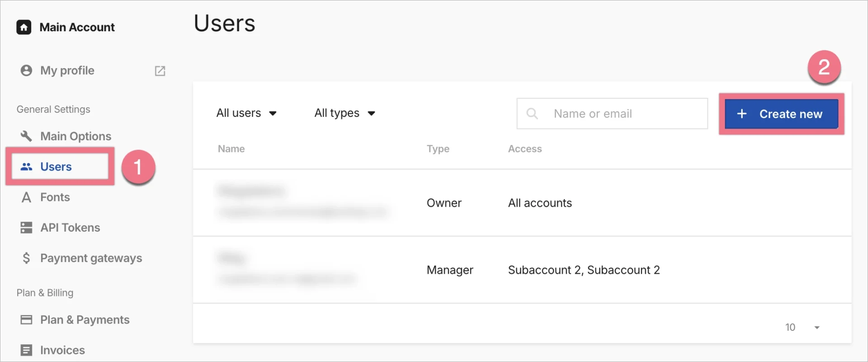Click the blurred name in Manager row
The width and height of the screenshot is (868, 362).
point(232,258)
